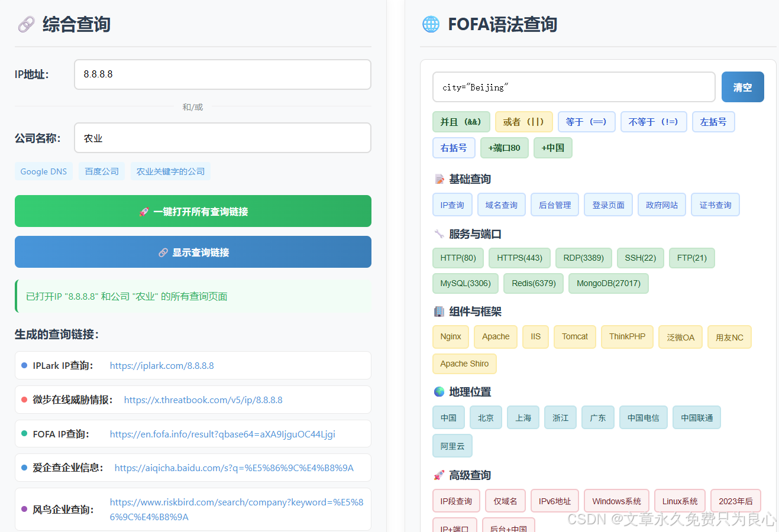Select the MongoDB(27017) service tag

tap(609, 283)
